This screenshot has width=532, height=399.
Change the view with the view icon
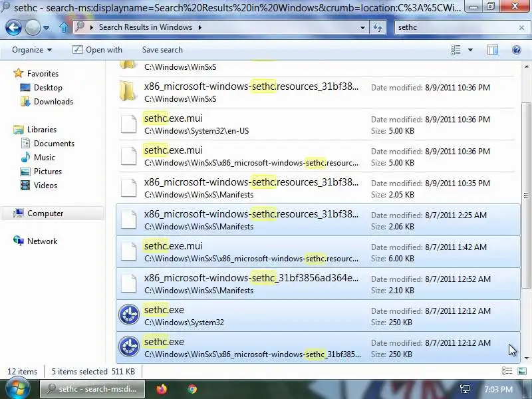coord(456,50)
